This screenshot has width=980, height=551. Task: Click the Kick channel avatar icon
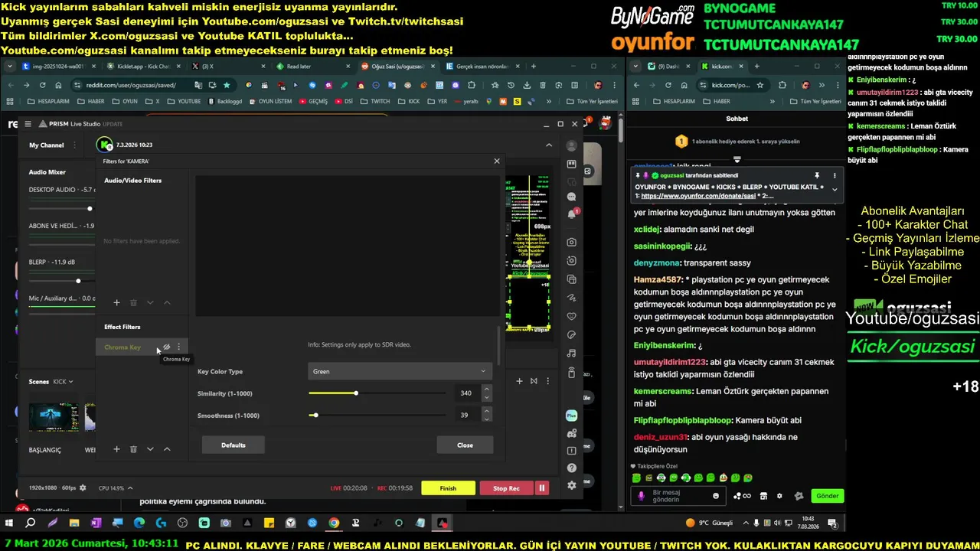pos(104,145)
